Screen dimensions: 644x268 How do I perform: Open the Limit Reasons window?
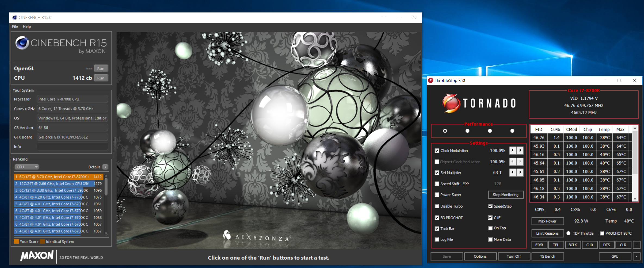pos(548,233)
